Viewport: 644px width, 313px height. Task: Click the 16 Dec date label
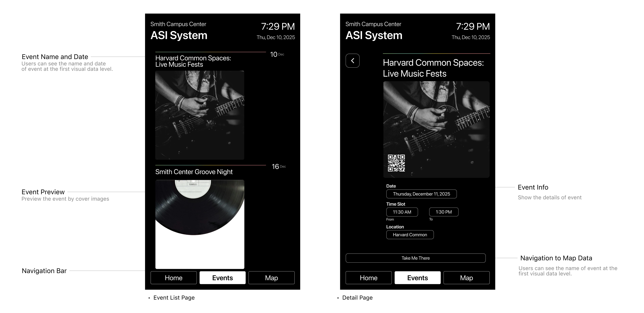tap(279, 167)
